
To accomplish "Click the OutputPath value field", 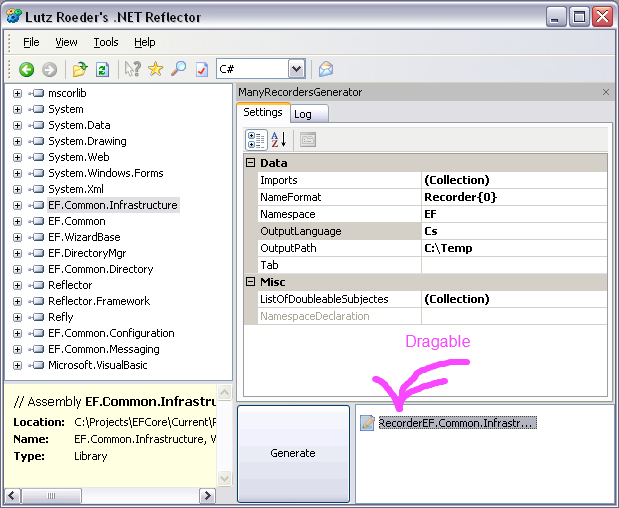I will (513, 248).
